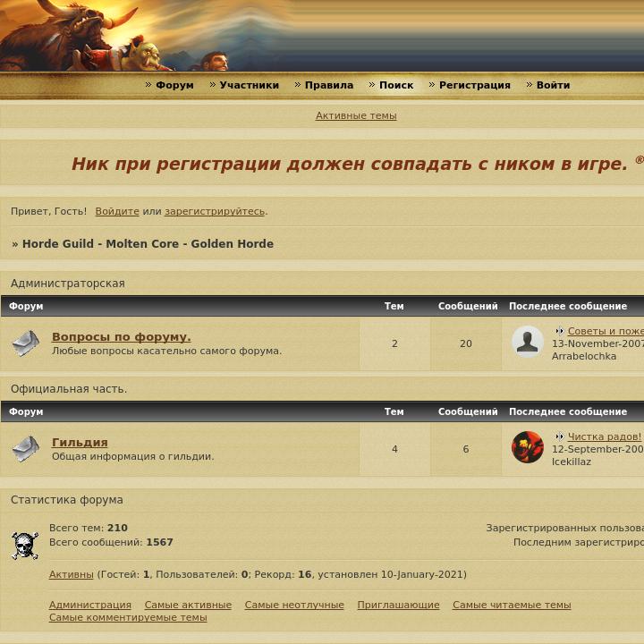Open the Советы и поже last post link

pos(606,331)
